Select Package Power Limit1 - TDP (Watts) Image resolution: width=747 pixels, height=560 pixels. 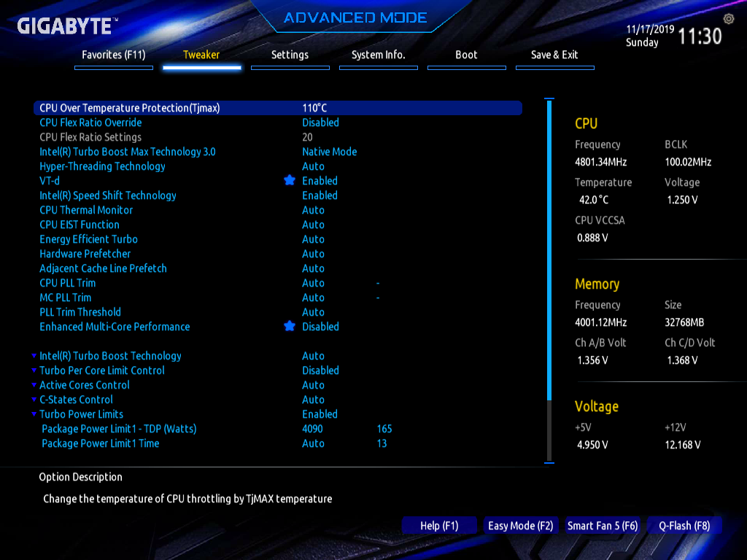[x=119, y=429]
